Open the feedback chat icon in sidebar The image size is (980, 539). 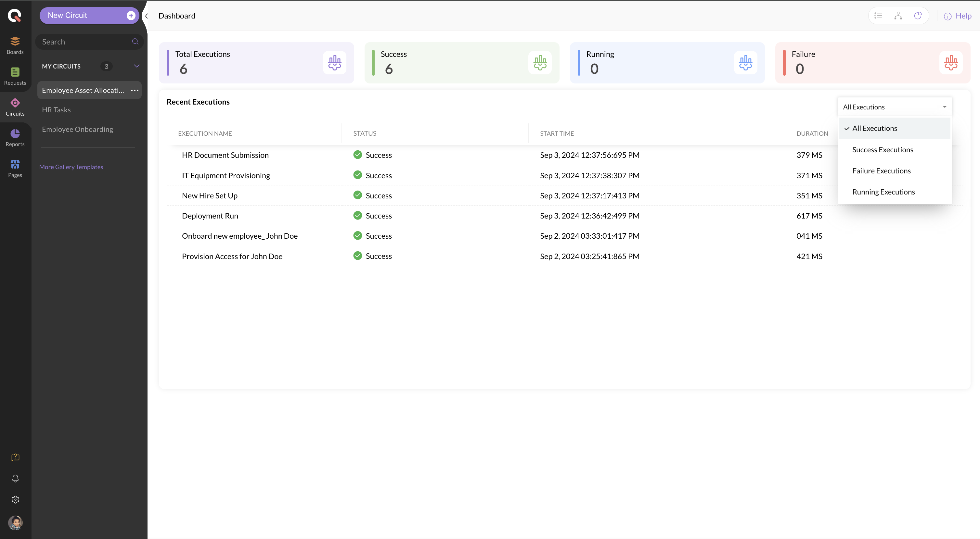click(x=15, y=457)
